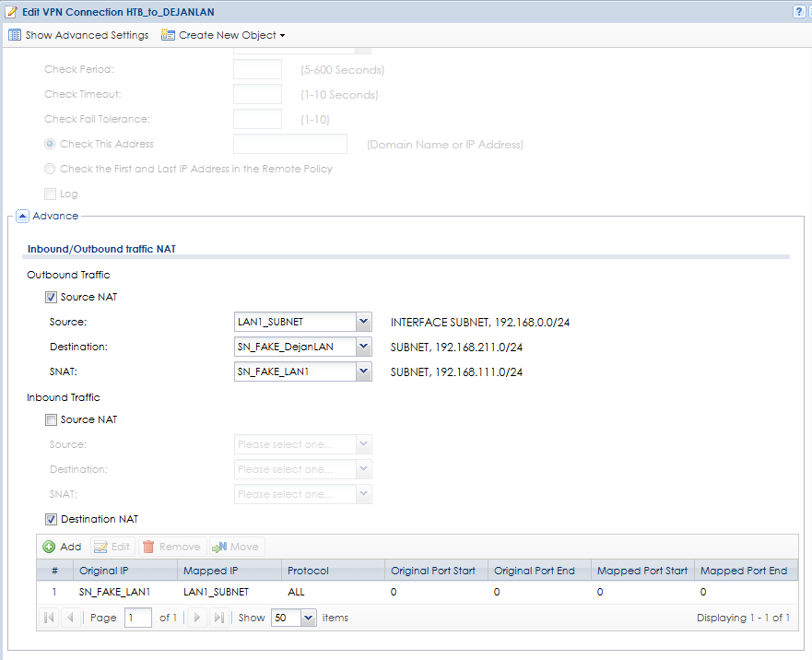Sort by Original IP column header
Image resolution: width=812 pixels, height=660 pixels.
[x=125, y=571]
